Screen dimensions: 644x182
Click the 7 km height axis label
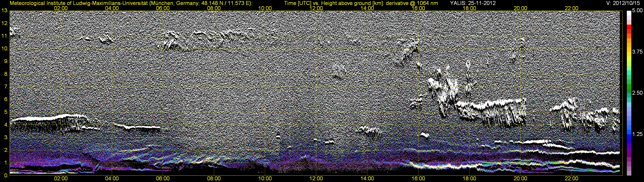tap(6, 87)
